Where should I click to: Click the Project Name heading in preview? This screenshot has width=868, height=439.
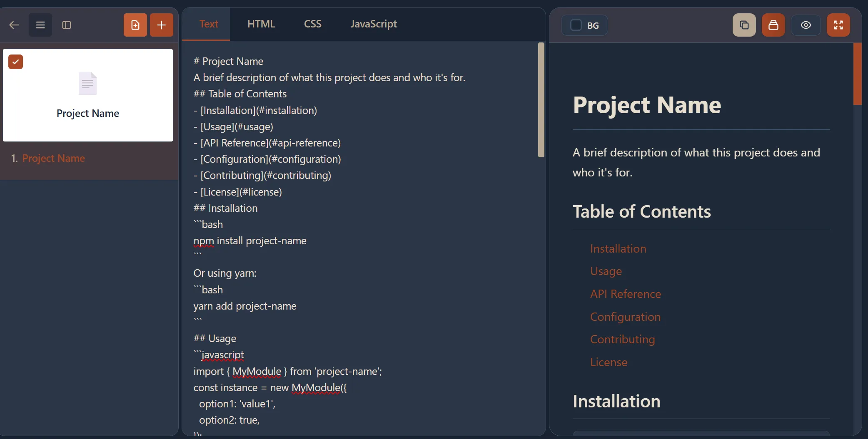coord(647,105)
